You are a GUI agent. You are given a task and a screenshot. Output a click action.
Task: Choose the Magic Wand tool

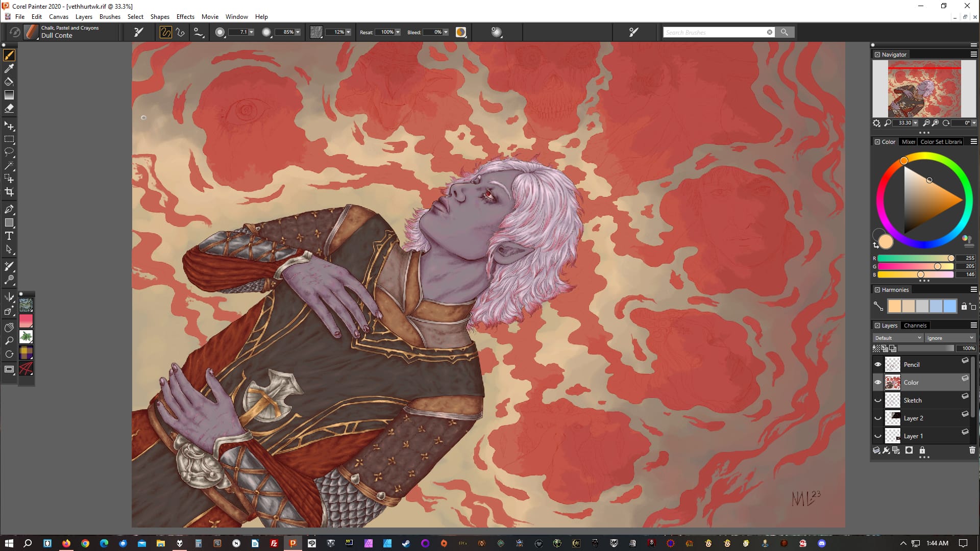[x=9, y=165]
